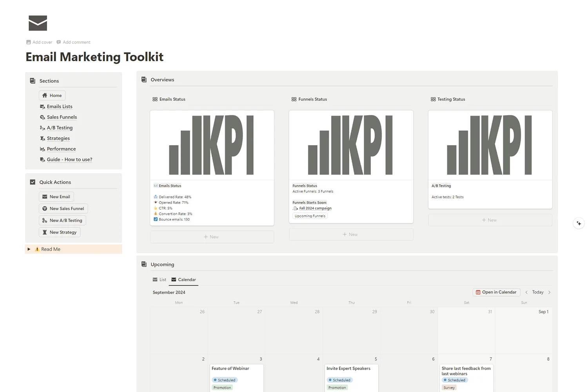Screen dimensions: 588x392
Task: Click the Sections heading book icon
Action: click(x=33, y=81)
